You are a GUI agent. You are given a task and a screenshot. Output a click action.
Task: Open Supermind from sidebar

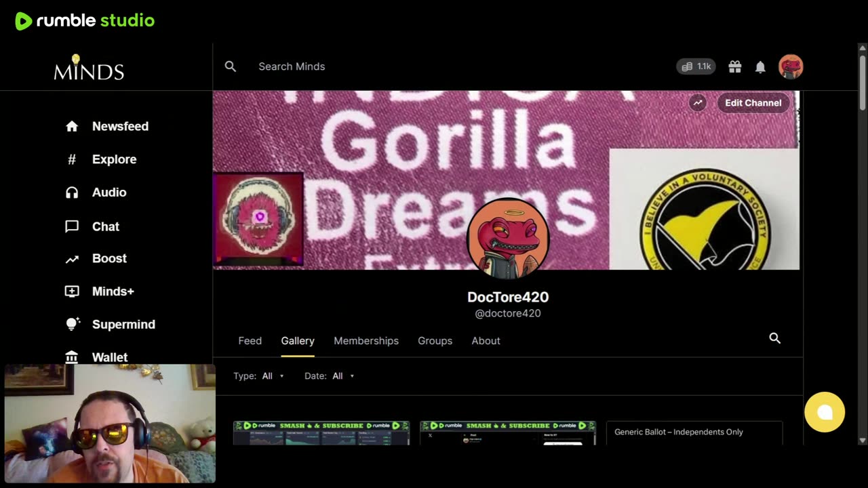[123, 324]
